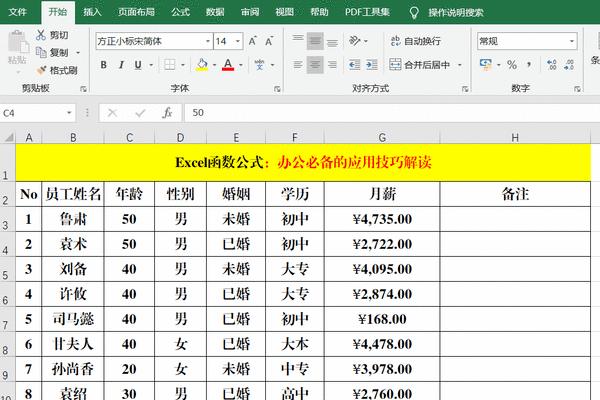Screen dimensions: 600x400
Task: Decrease font size with small A icon
Action: 269,41
